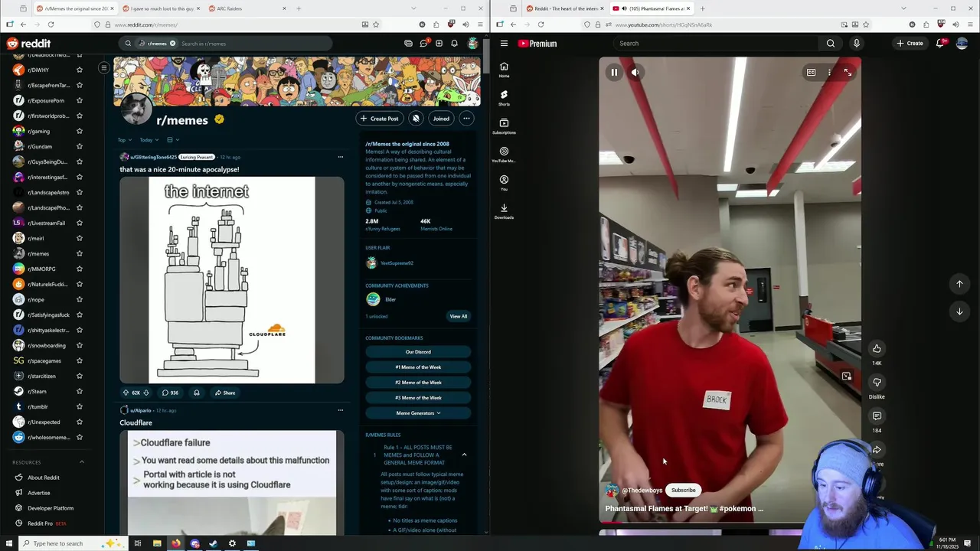Downvote the 20-minute apocalypse post
The image size is (980, 551).
click(146, 393)
